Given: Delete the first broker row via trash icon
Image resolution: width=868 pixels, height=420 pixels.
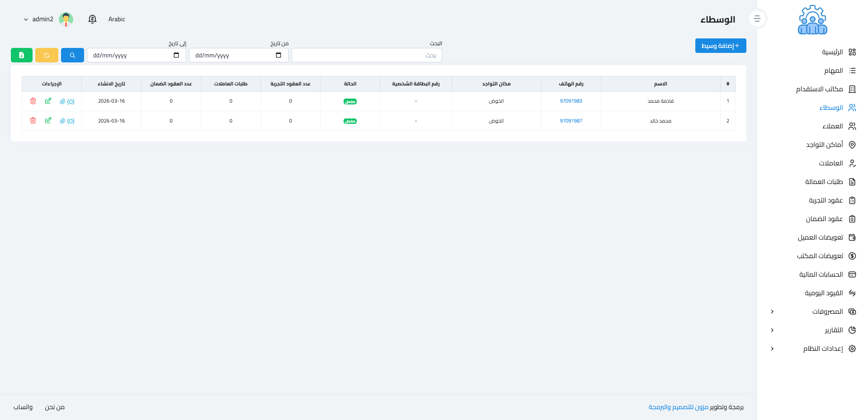Looking at the screenshot, I should point(33,101).
